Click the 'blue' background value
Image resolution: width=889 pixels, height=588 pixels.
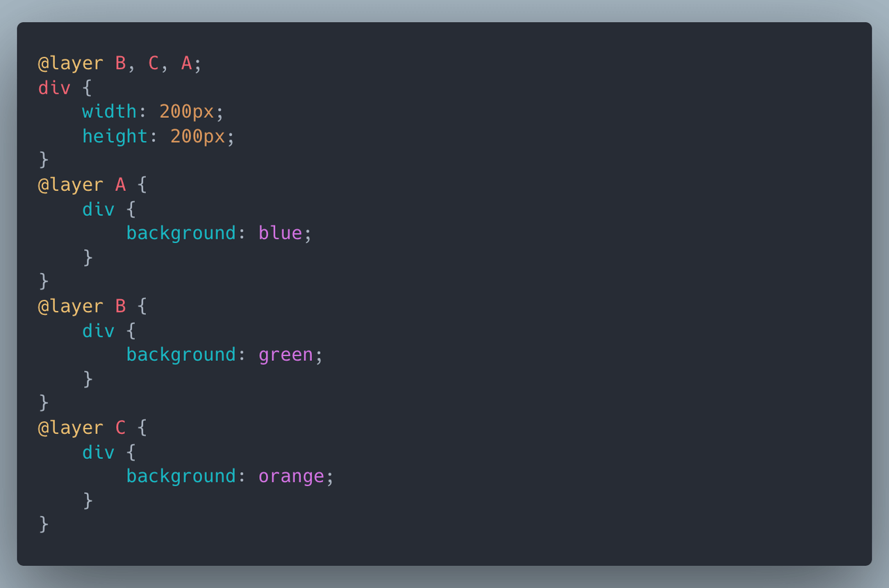coord(281,233)
